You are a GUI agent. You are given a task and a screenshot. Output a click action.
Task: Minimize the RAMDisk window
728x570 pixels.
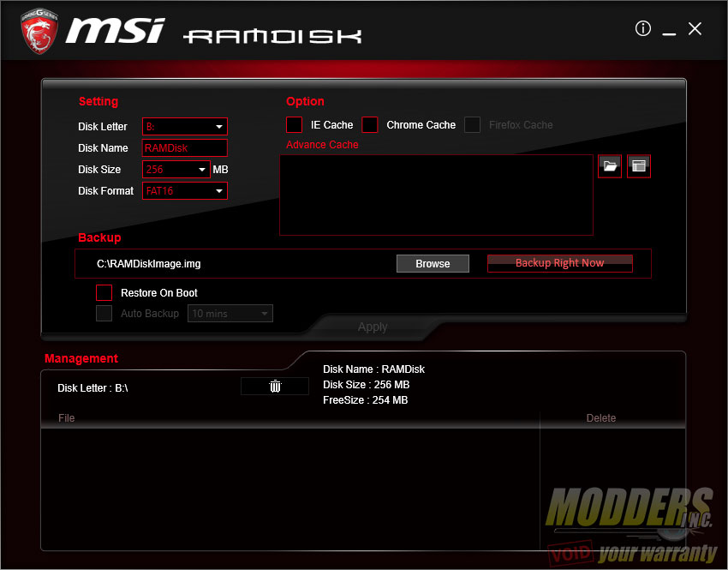coord(669,30)
